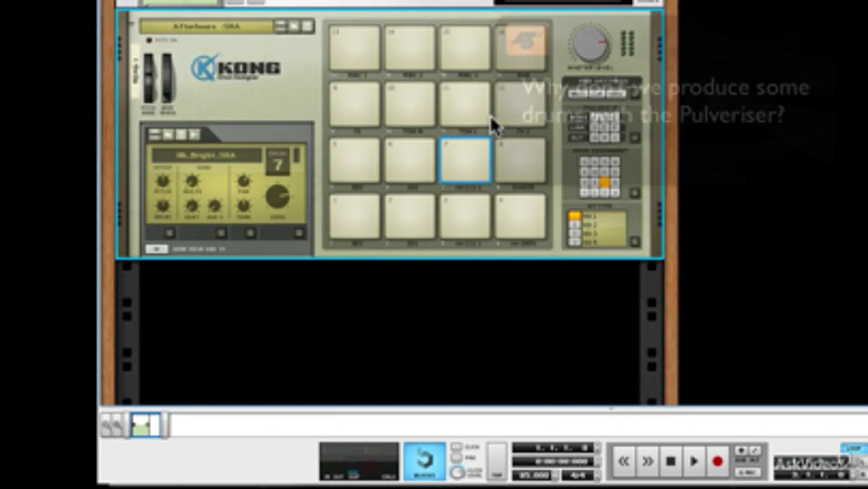Step Kong patch with previous/next arrows
The image size is (868, 489).
coord(280,26)
